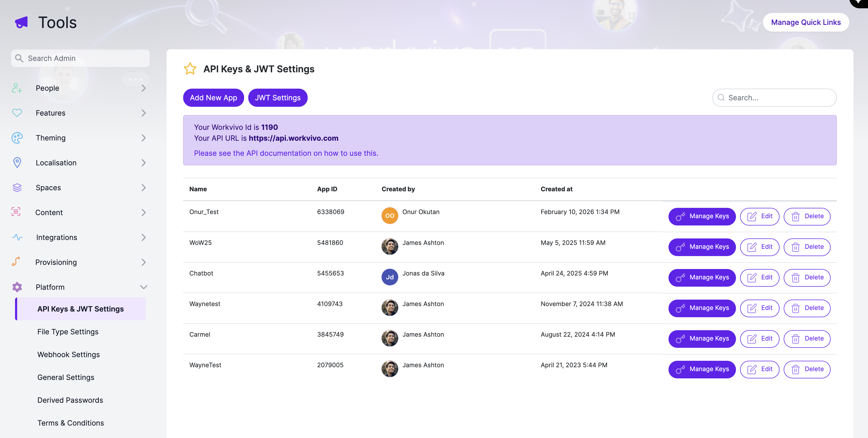Screen dimensions: 868x438
Task: Open File Type Settings page
Action: [68, 332]
